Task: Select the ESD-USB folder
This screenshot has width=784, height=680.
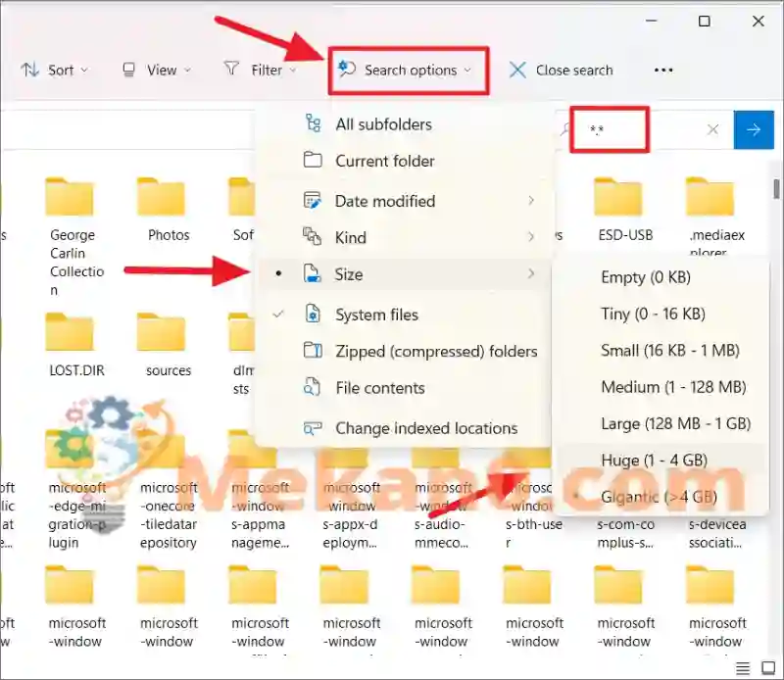Action: (619, 209)
